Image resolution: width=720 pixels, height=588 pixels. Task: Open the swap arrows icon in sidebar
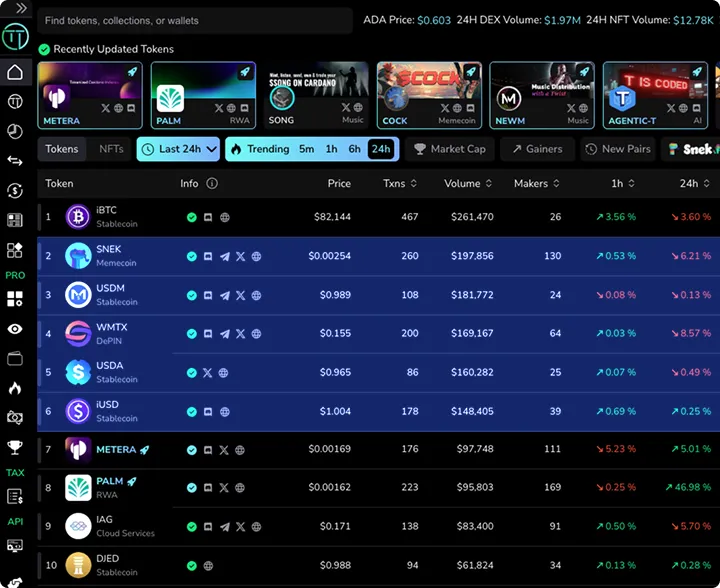[x=15, y=161]
